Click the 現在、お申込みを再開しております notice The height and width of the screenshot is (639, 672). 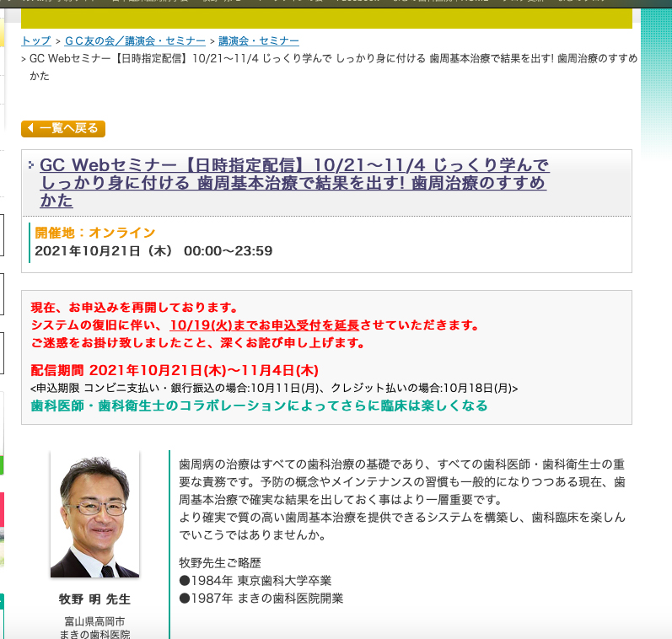coord(134,308)
